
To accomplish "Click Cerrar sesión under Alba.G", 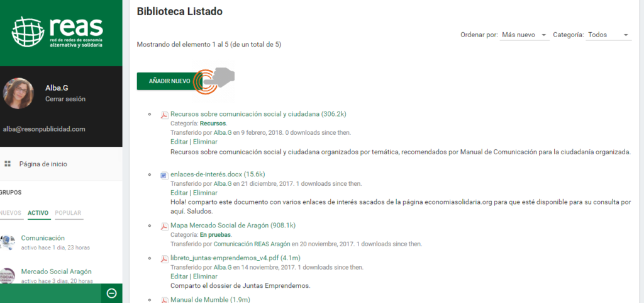I will tap(65, 99).
